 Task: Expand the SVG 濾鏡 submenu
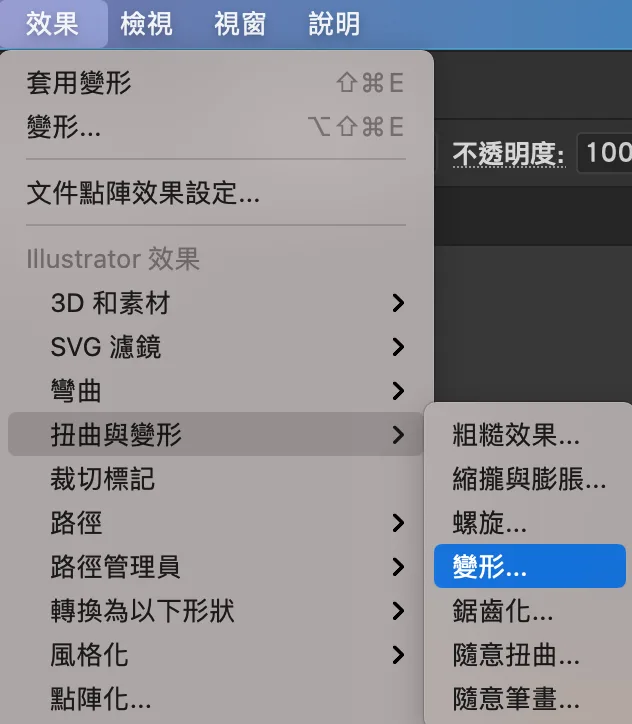(x=216, y=347)
